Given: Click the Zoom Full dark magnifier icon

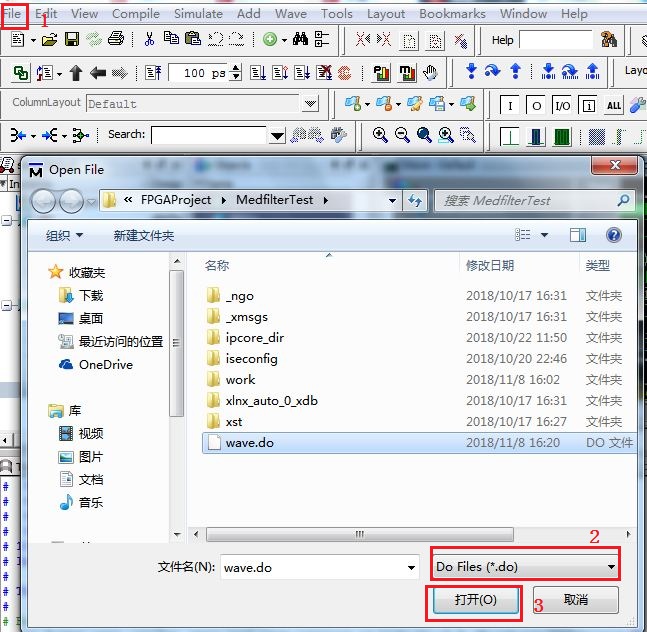Looking at the screenshot, I should pos(424,134).
